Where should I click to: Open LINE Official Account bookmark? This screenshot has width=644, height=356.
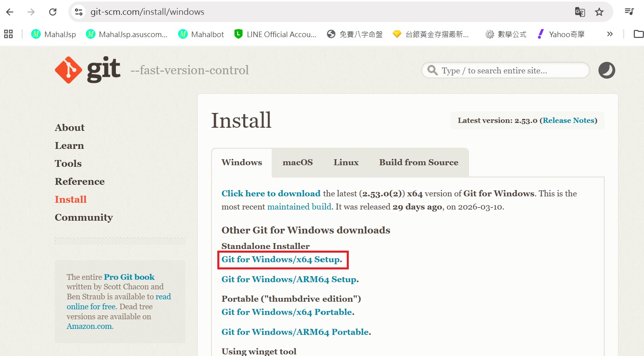tap(275, 34)
